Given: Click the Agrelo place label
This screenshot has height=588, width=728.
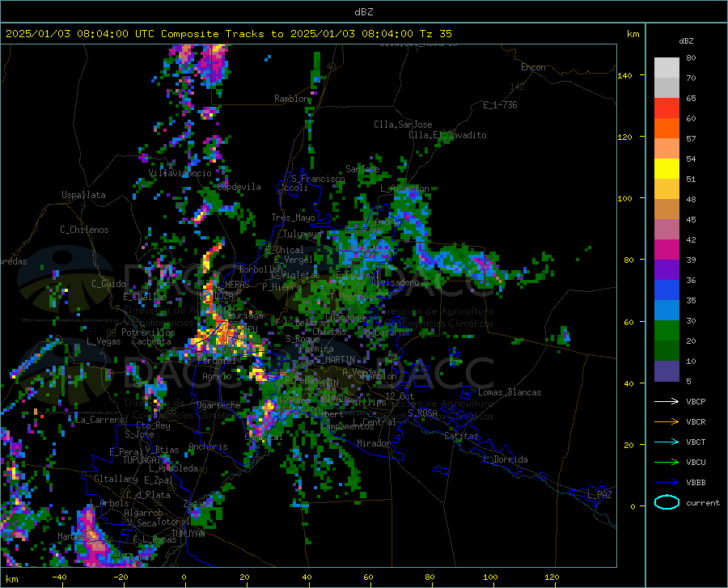Looking at the screenshot, I should tap(217, 376).
